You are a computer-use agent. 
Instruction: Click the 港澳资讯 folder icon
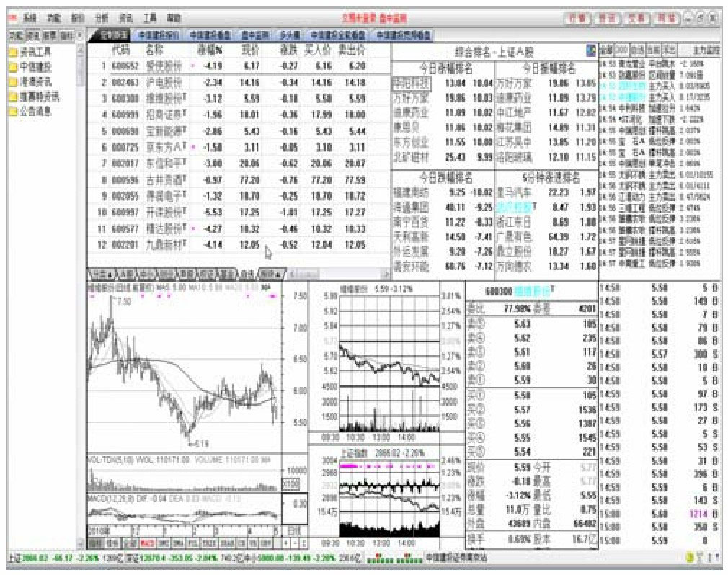(x=13, y=82)
